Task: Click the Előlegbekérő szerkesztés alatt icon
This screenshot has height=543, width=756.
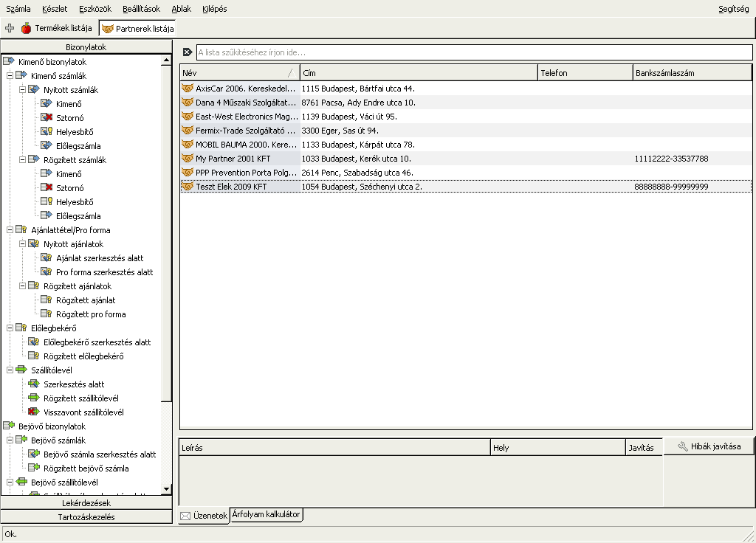Action: click(x=34, y=342)
